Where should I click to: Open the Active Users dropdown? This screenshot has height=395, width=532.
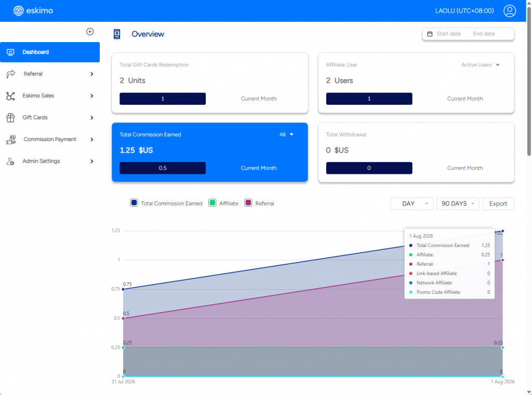tap(480, 65)
